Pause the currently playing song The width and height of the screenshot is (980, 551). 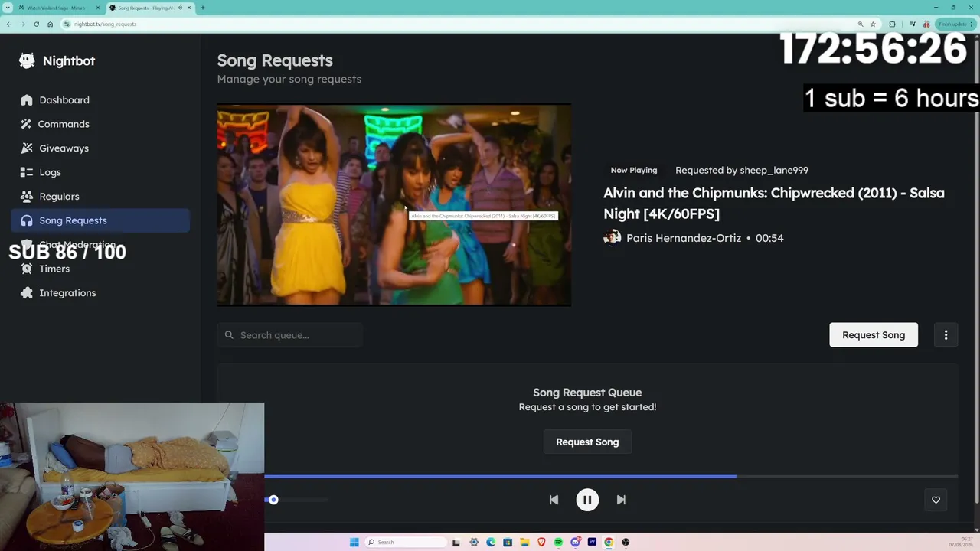587,500
